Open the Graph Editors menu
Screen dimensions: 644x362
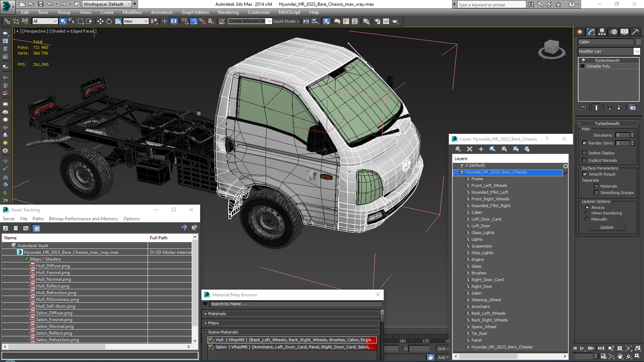[195, 12]
